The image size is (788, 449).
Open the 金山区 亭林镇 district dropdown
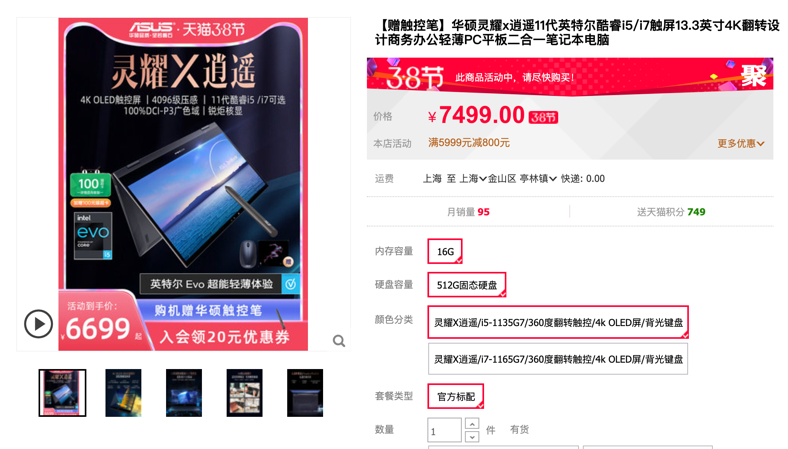pos(522,178)
